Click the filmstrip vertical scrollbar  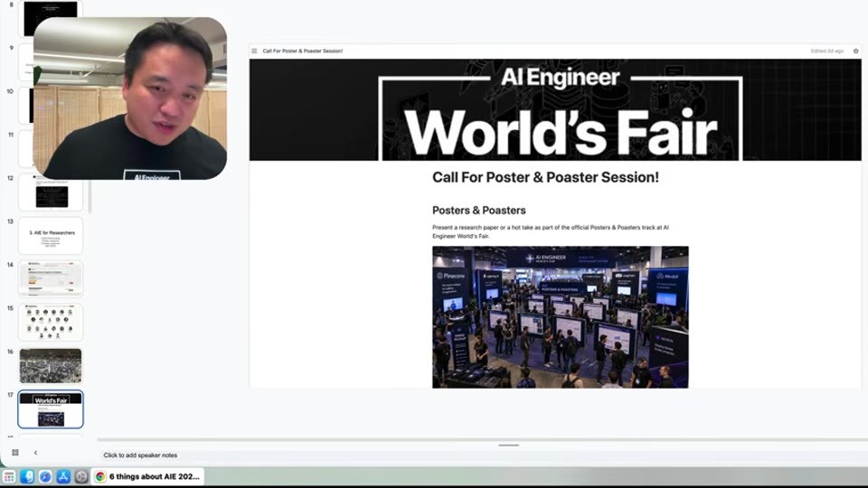(x=90, y=196)
